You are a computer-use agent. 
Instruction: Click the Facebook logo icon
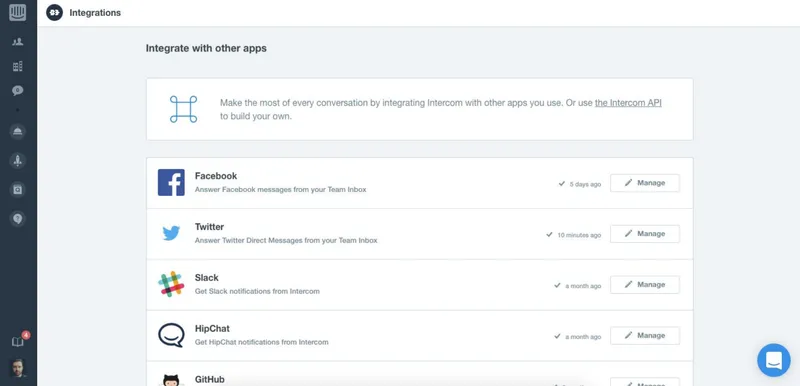click(x=171, y=183)
